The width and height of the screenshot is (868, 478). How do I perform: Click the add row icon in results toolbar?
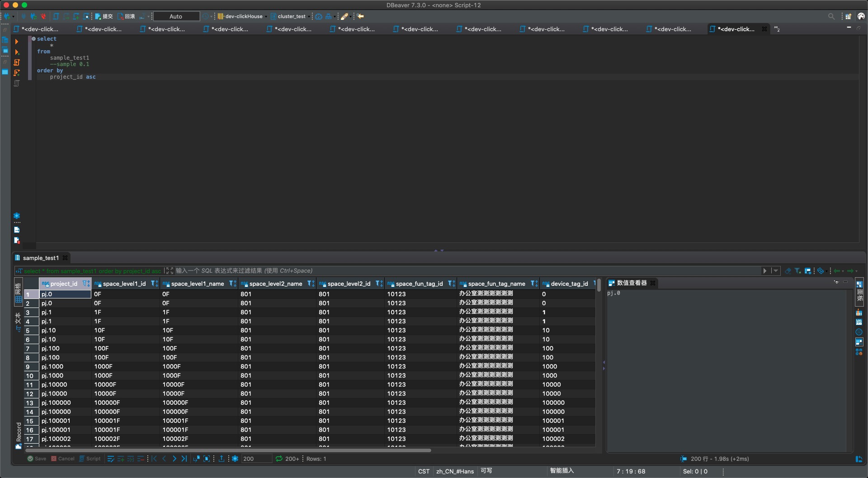pyautogui.click(x=121, y=459)
